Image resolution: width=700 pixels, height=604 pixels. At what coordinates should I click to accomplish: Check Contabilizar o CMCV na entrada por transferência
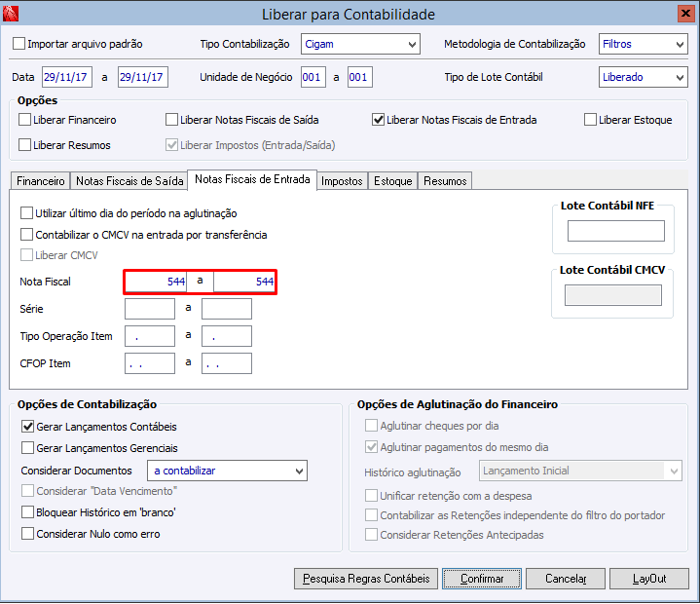pyautogui.click(x=27, y=235)
